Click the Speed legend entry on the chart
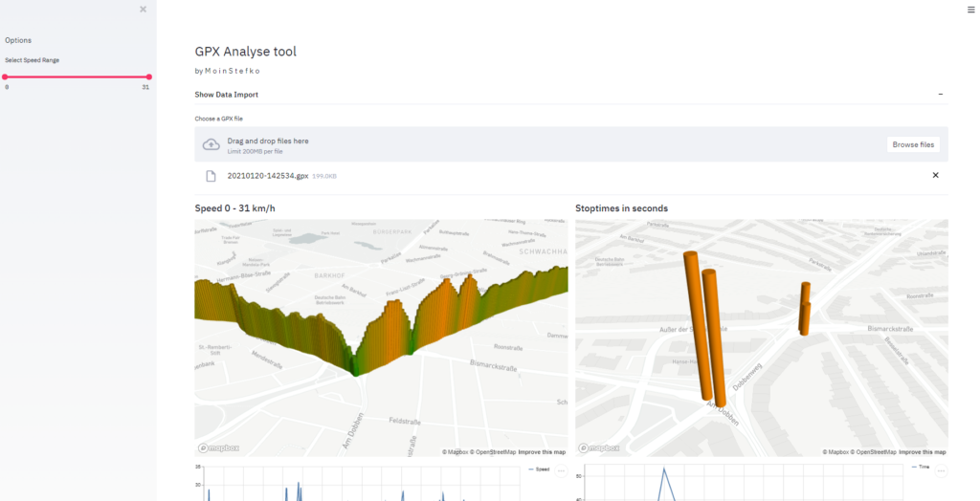This screenshot has height=501, width=980. tap(541, 469)
